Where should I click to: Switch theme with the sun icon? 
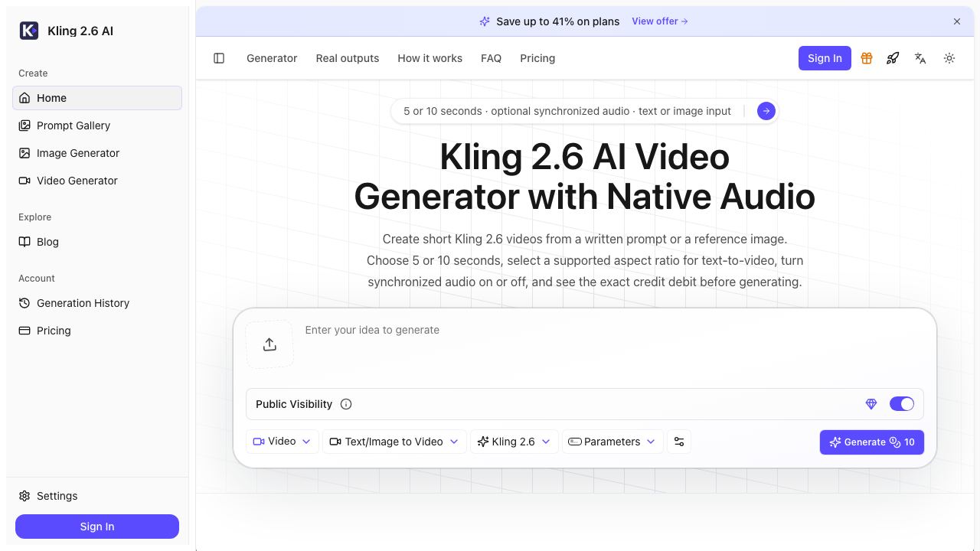tap(949, 58)
